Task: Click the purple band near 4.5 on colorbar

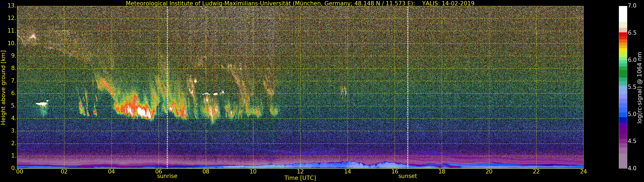Action: click(623, 141)
